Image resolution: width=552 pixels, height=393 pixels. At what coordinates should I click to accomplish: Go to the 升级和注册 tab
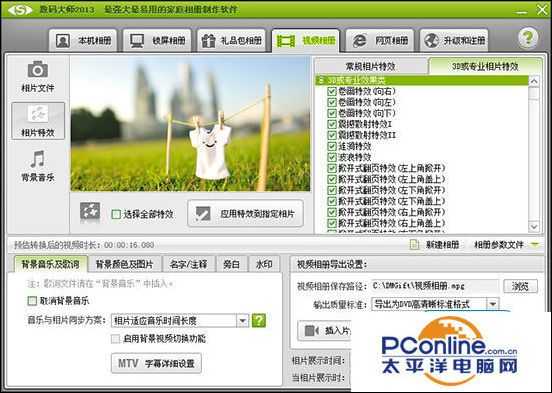(454, 40)
